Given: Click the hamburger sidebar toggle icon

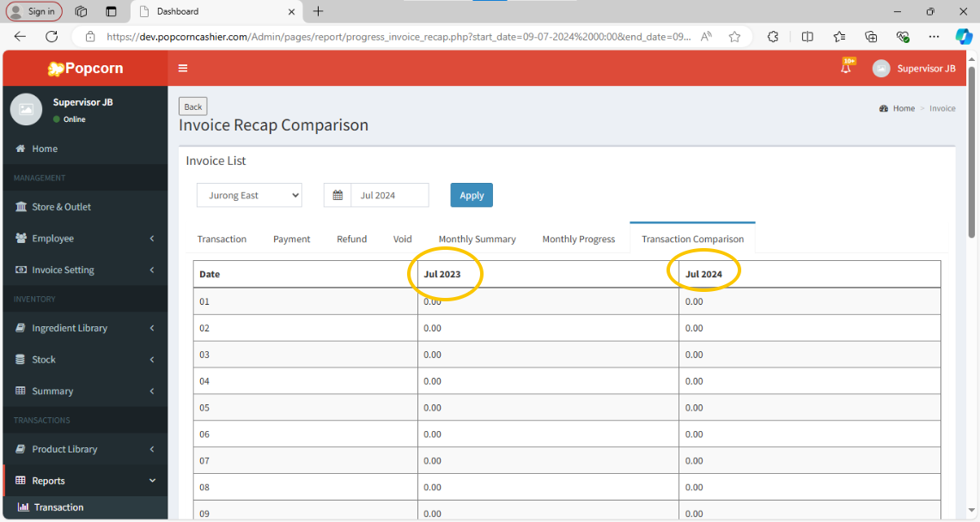Looking at the screenshot, I should tap(183, 68).
